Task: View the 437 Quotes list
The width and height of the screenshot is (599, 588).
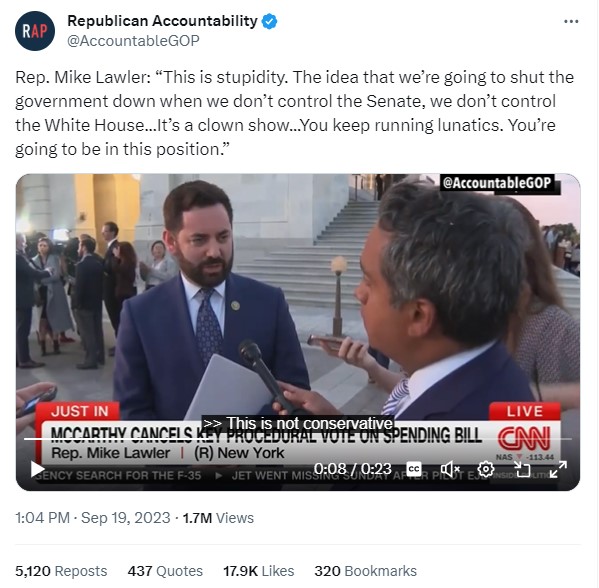Action: pyautogui.click(x=165, y=571)
